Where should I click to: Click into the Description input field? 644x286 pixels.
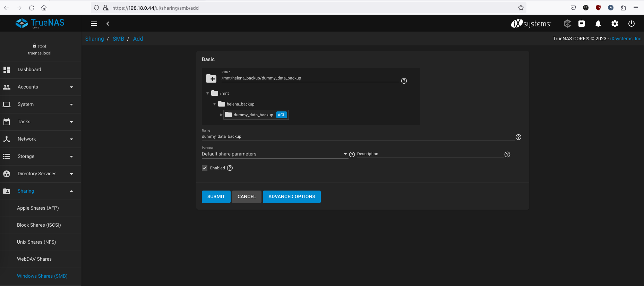click(430, 154)
